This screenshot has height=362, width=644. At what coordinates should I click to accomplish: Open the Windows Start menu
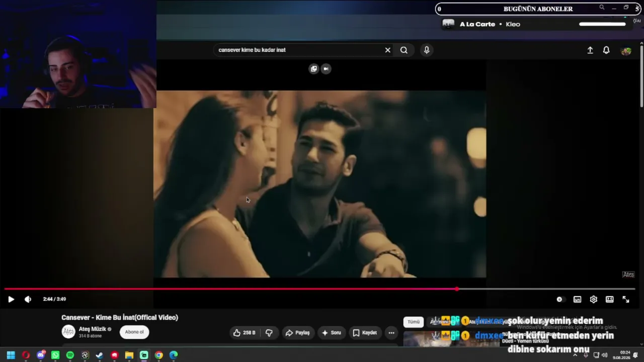(x=11, y=355)
